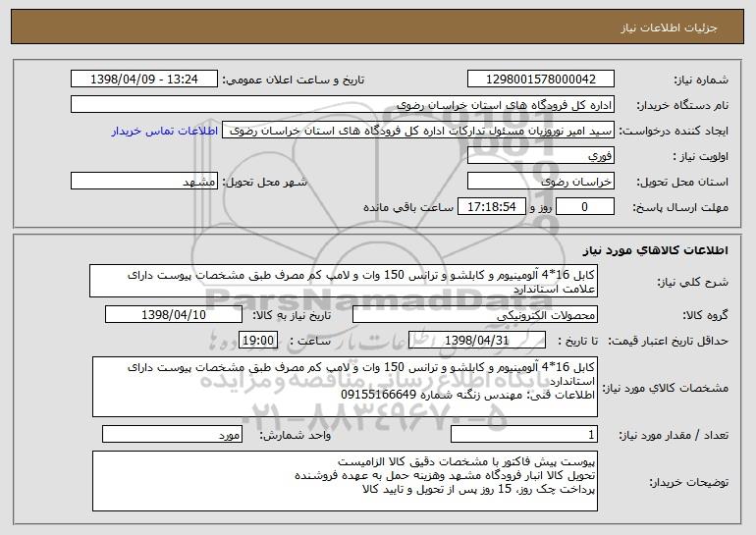The height and width of the screenshot is (535, 756).
Task: Click the label مهلت ارسال پاسخ
Action: coord(680,207)
